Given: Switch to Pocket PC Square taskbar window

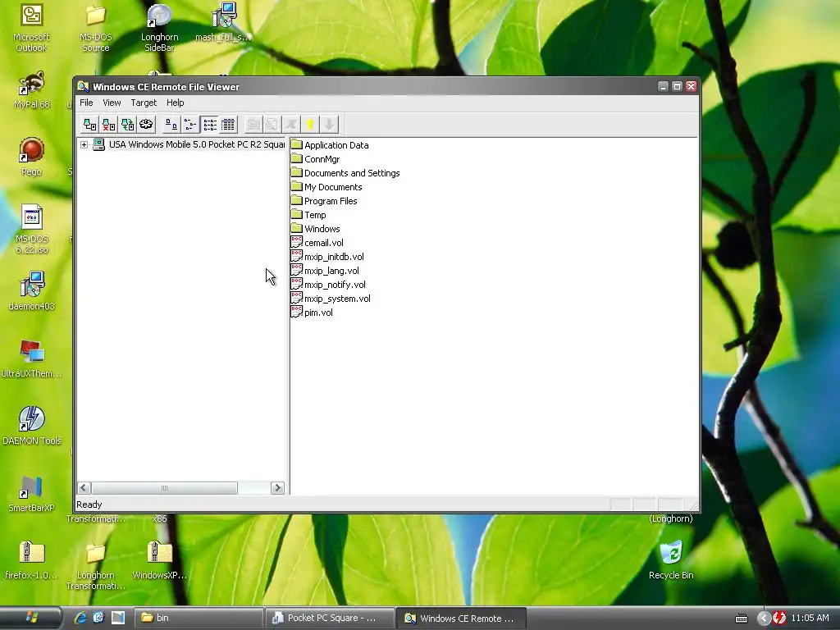Looking at the screenshot, I should tap(330, 618).
